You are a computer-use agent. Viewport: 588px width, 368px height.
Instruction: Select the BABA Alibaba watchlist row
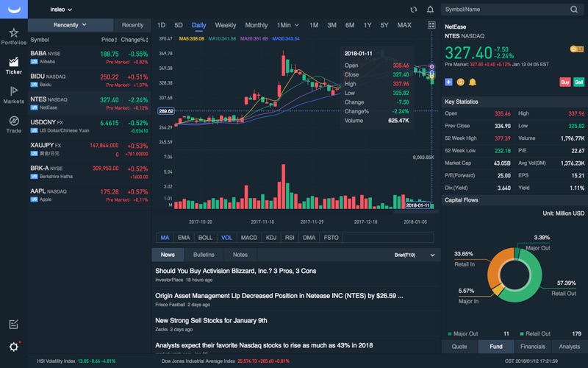pyautogui.click(x=89, y=57)
